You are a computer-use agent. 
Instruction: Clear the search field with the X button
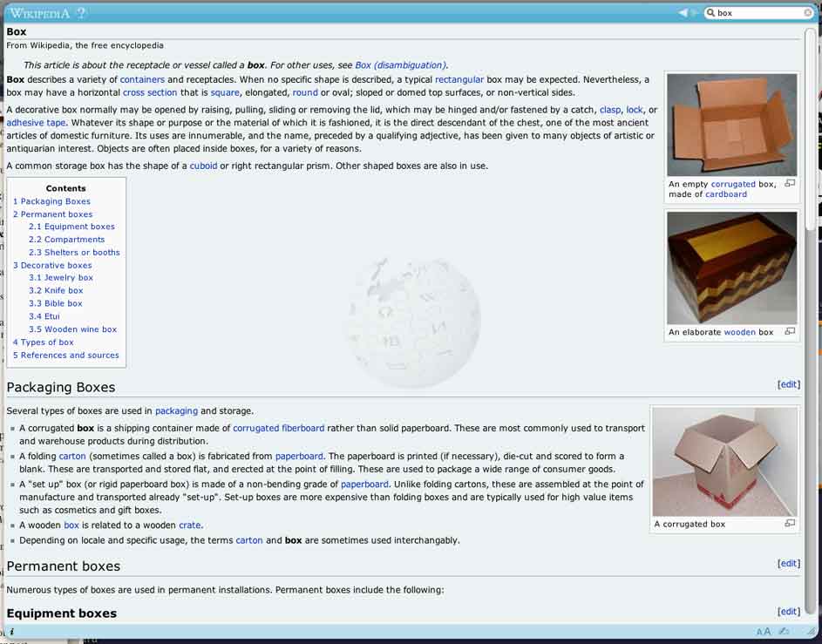click(808, 12)
